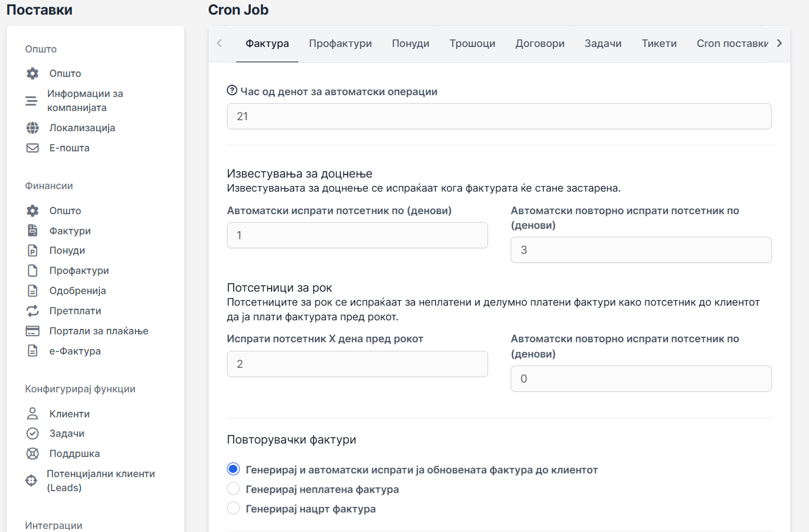This screenshot has width=809, height=532.
Task: Click the Фактури document icon in sidebar
Action: tap(32, 231)
